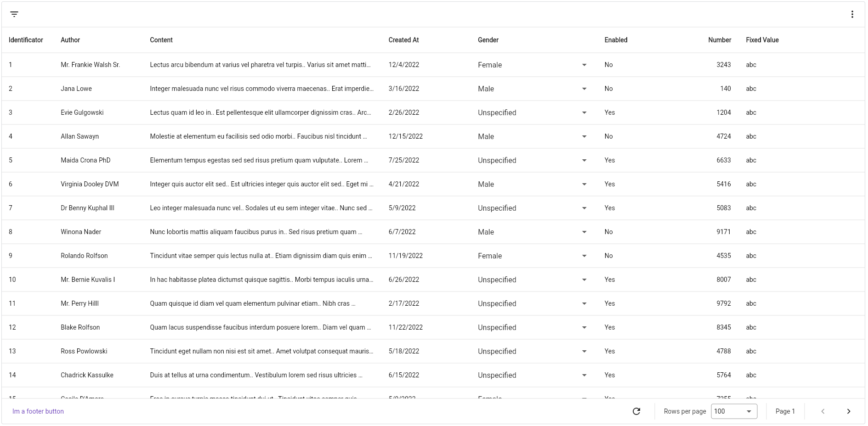Open gender dropdown for Virginia Dooley DVM

(x=533, y=184)
